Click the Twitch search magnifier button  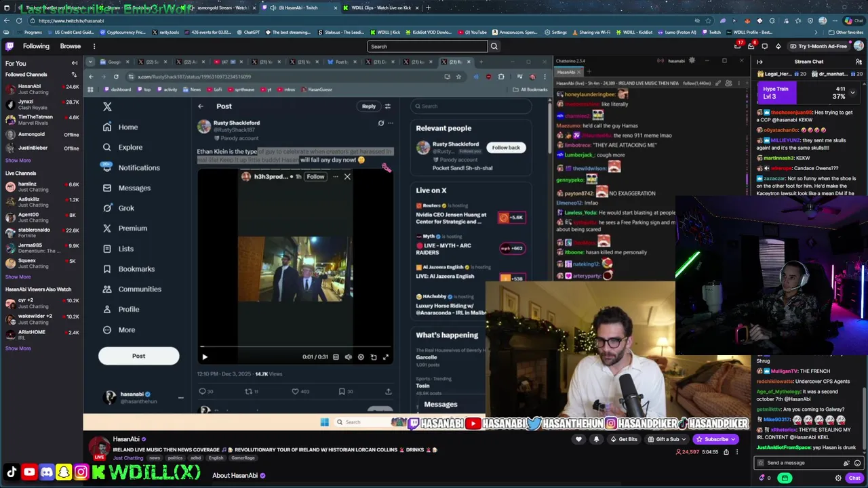[494, 46]
